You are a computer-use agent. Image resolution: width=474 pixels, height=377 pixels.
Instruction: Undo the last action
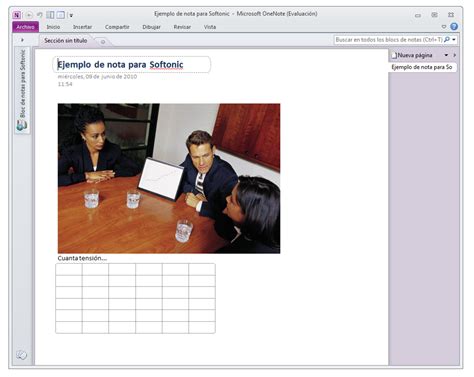[x=40, y=15]
